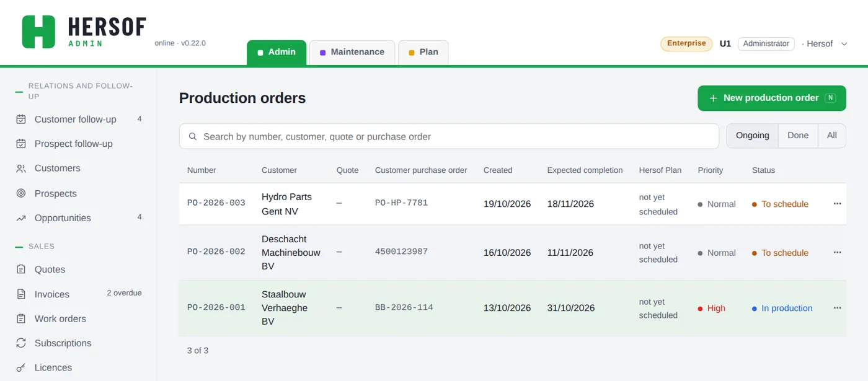Viewport: 868px width, 381px height.
Task: Click the Customer column header
Action: point(279,170)
